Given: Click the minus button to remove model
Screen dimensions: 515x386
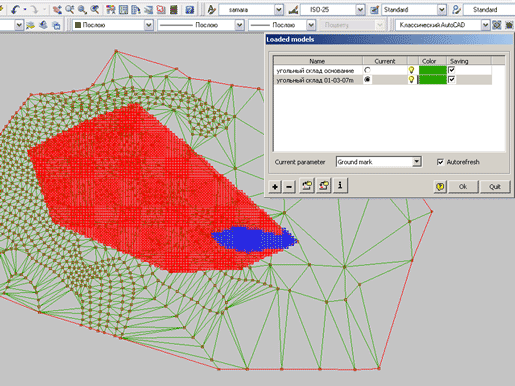Looking at the screenshot, I should click(x=289, y=186).
